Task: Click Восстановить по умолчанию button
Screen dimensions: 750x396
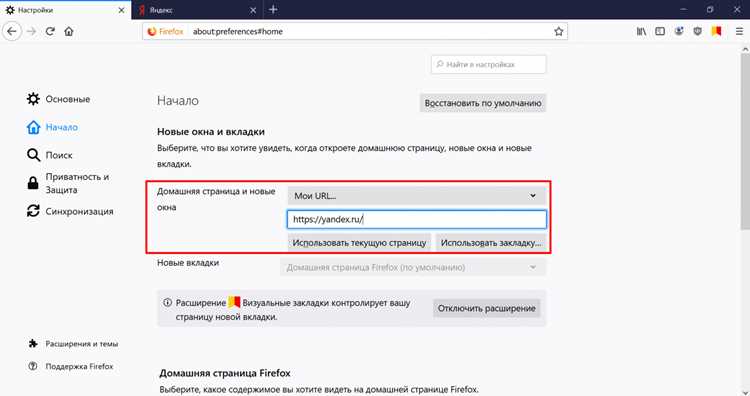Action: click(483, 103)
